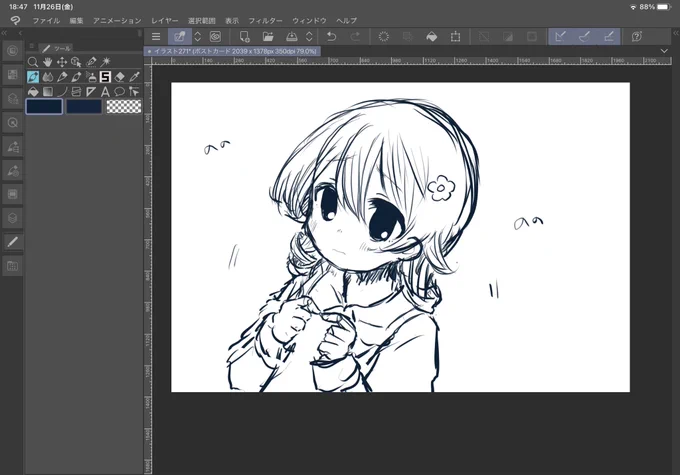Image resolution: width=680 pixels, height=475 pixels.
Task: Select the Balloon speech bubble tool
Action: [x=120, y=92]
